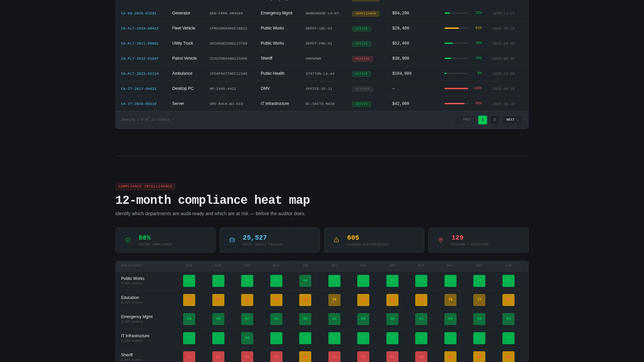Click the Public Health department cell
644x362 pixels.
coord(272,74)
